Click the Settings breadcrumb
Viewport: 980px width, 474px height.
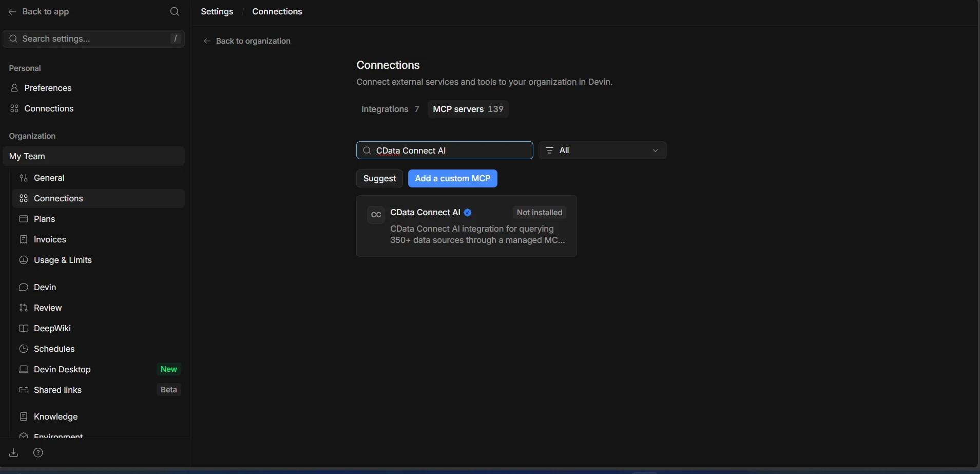[x=217, y=11]
